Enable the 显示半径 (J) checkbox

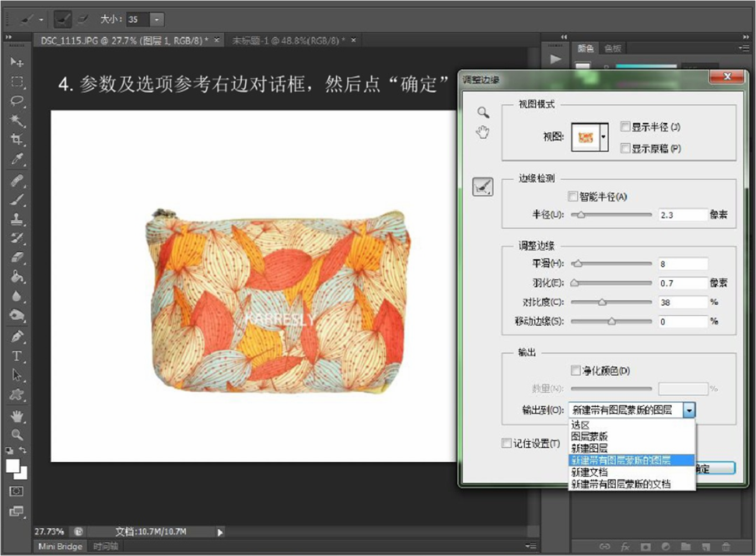click(x=625, y=127)
